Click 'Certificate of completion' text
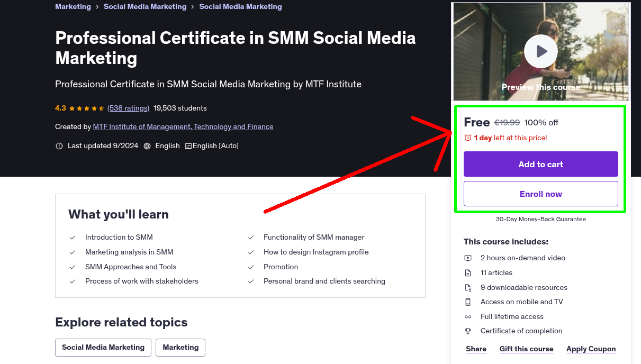This screenshot has width=641, height=364. [521, 331]
